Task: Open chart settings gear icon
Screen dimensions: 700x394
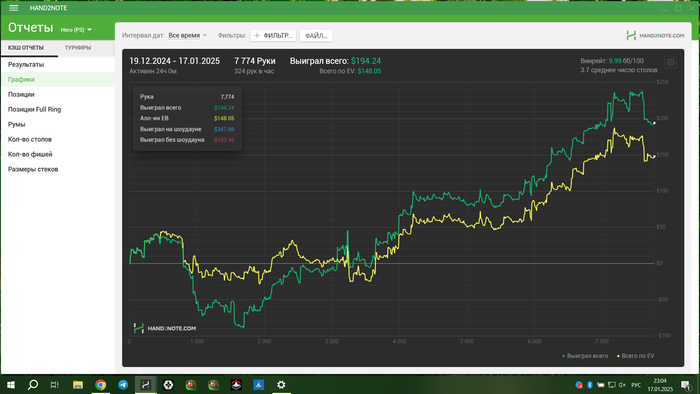Action: 670,63
